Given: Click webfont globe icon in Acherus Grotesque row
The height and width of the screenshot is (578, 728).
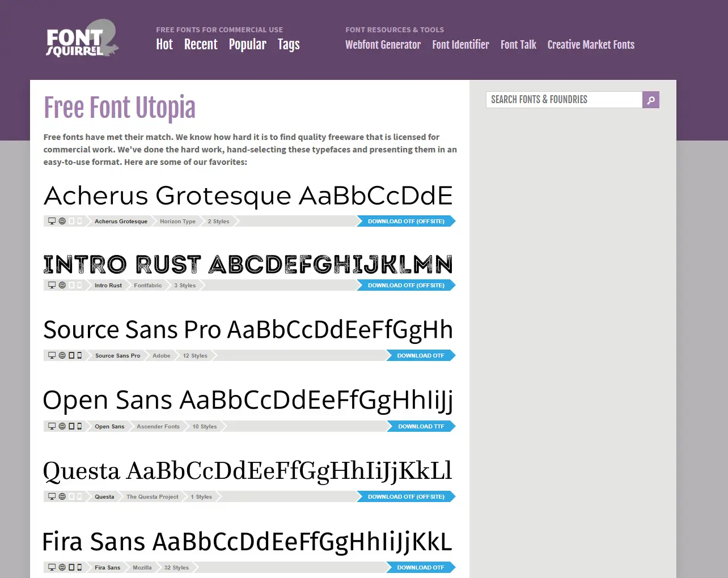Looking at the screenshot, I should 62,221.
